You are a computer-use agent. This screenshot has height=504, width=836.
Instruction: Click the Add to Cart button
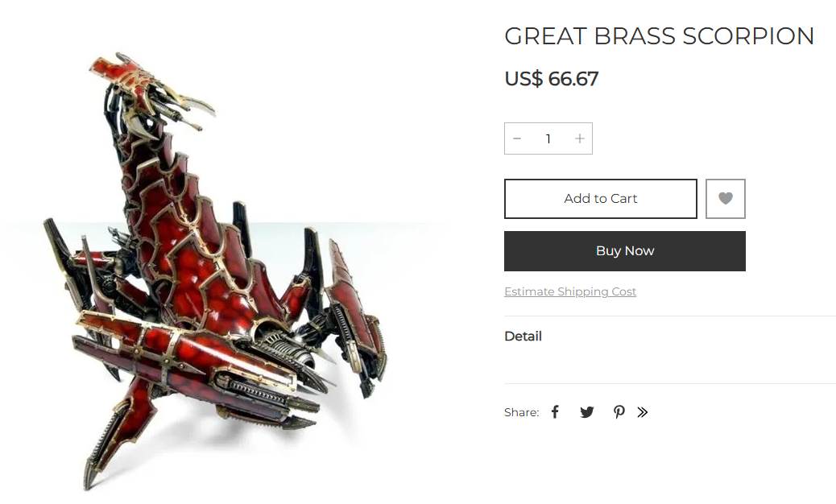tap(600, 199)
